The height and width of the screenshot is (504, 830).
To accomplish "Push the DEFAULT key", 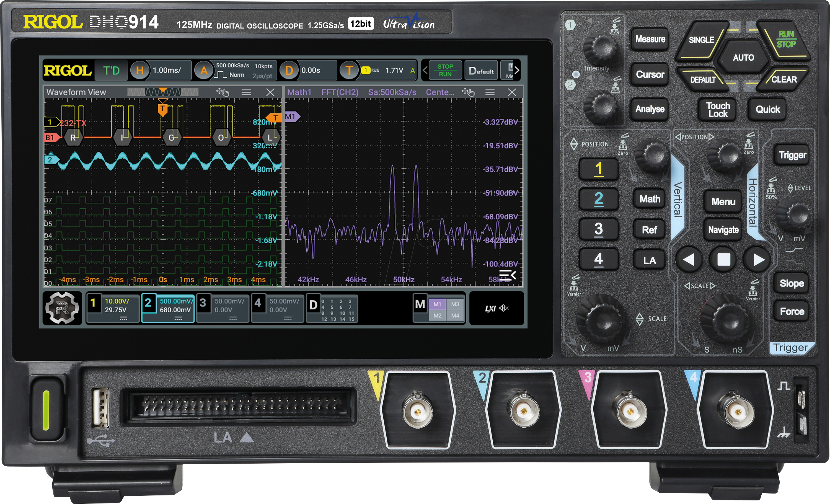I will (x=703, y=79).
